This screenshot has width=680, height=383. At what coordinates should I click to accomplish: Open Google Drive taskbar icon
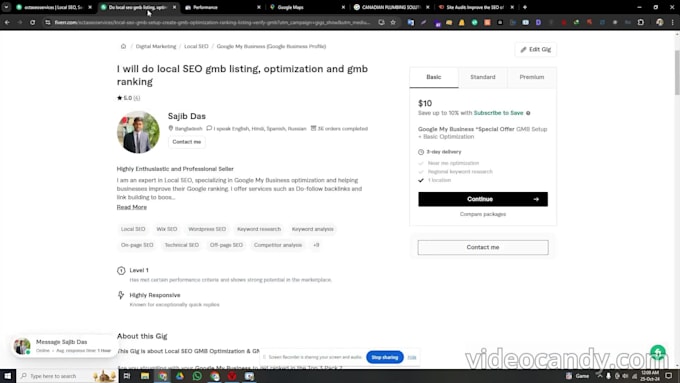[x=180, y=376]
